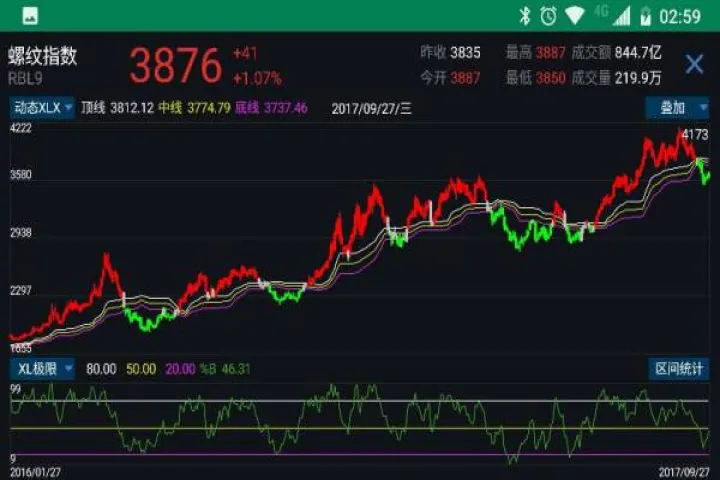This screenshot has width=720, height=480.
Task: Tap the image notification icon in status bar
Action: tap(30, 16)
